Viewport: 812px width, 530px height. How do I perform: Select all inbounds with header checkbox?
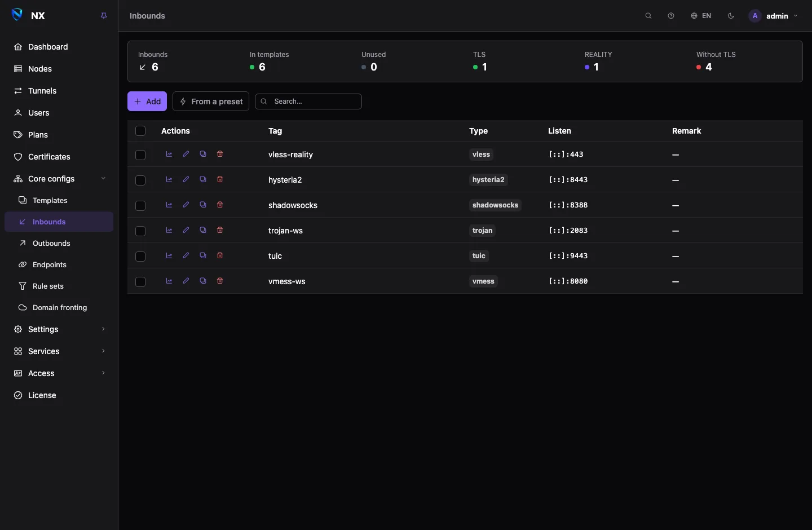tap(140, 131)
